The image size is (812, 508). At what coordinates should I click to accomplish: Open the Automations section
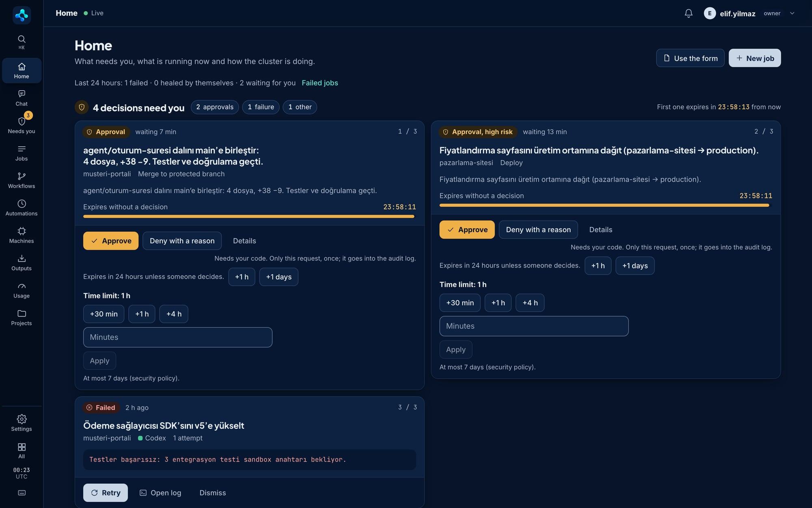(x=22, y=208)
